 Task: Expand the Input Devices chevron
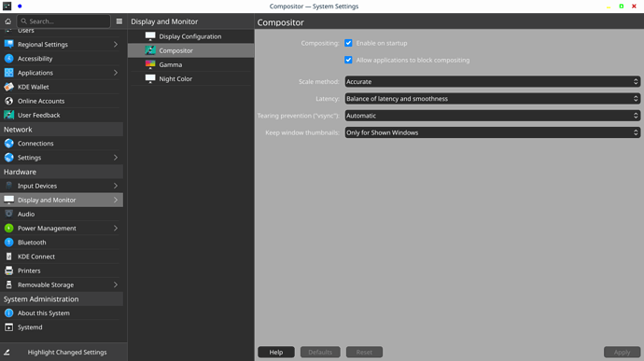click(116, 186)
